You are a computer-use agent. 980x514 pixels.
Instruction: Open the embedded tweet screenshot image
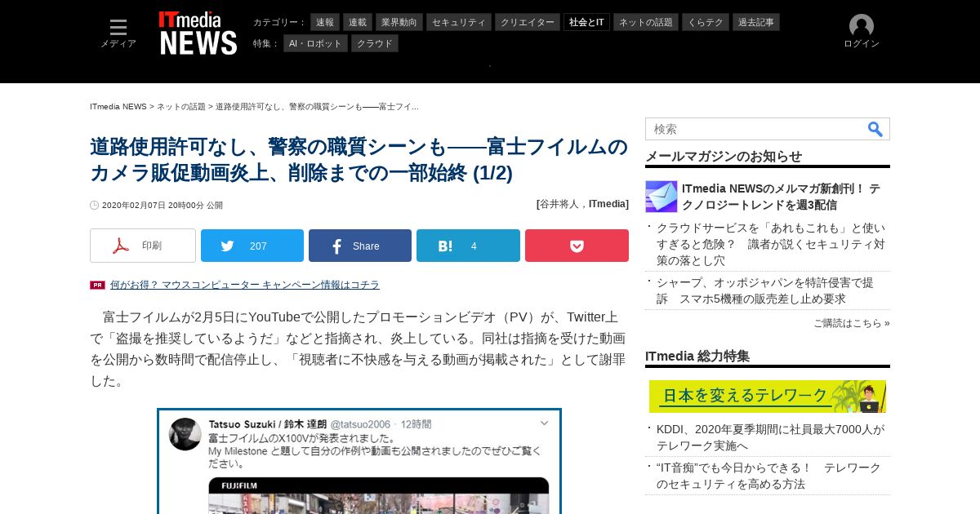[x=359, y=461]
